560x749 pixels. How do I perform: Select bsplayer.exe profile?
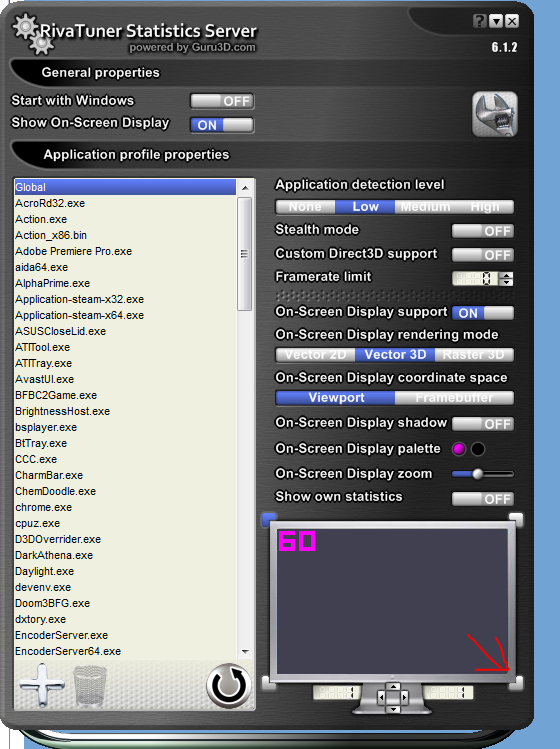125,427
